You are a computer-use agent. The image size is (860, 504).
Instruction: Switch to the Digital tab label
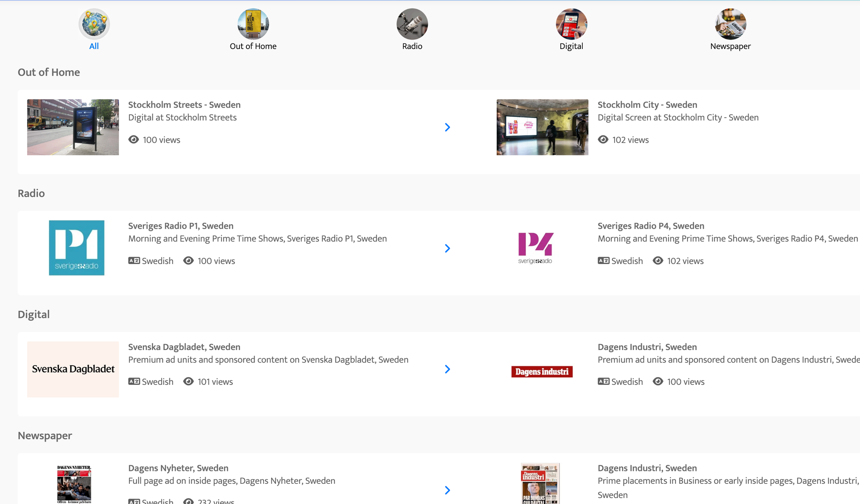click(x=571, y=46)
